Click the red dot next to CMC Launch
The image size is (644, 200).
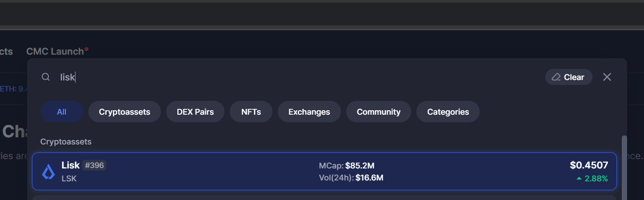(x=86, y=49)
